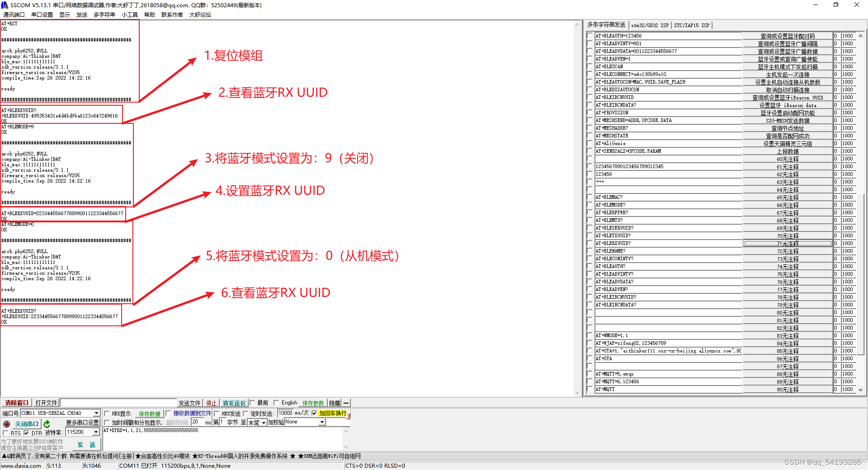Click the file path field beside 打开文件
Viewport: 868px width, 470px height.
118,403
